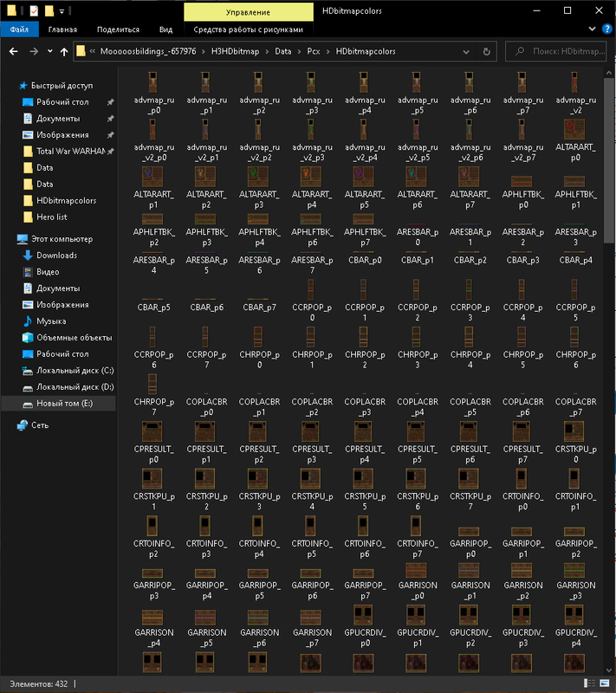Select the Средства работы с рисунками tab
Screen dimensions: 616x693
(249, 29)
